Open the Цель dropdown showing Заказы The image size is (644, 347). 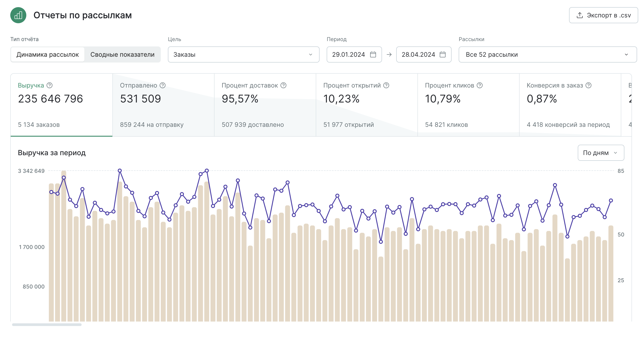tap(244, 54)
